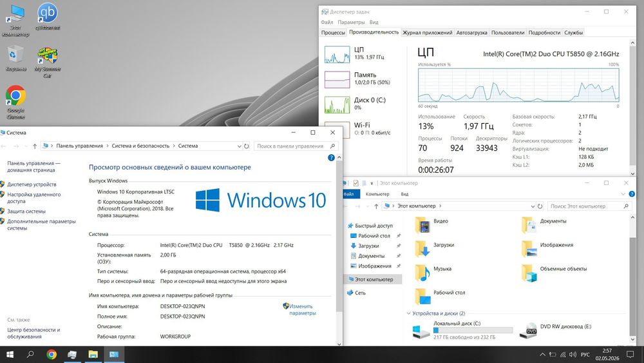644x363 pixels.
Task: Open the Options menu in Task Manager
Action: (351, 22)
